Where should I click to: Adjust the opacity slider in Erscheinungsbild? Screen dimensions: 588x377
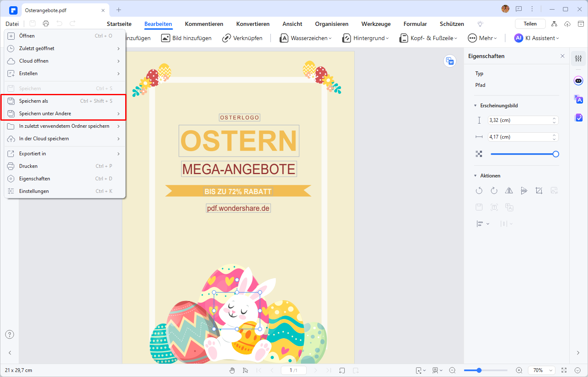point(525,154)
